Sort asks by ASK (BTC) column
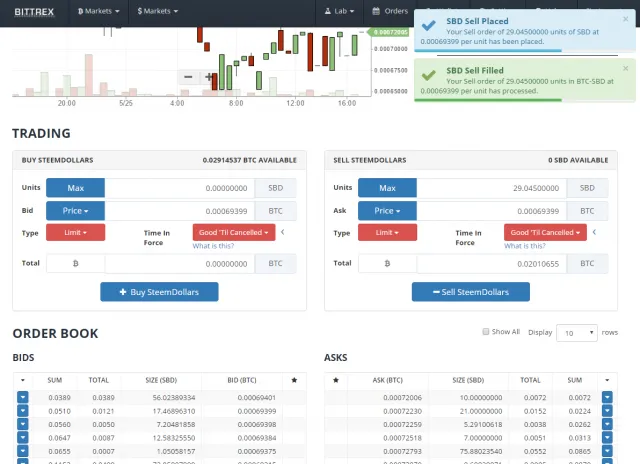 [x=387, y=380]
